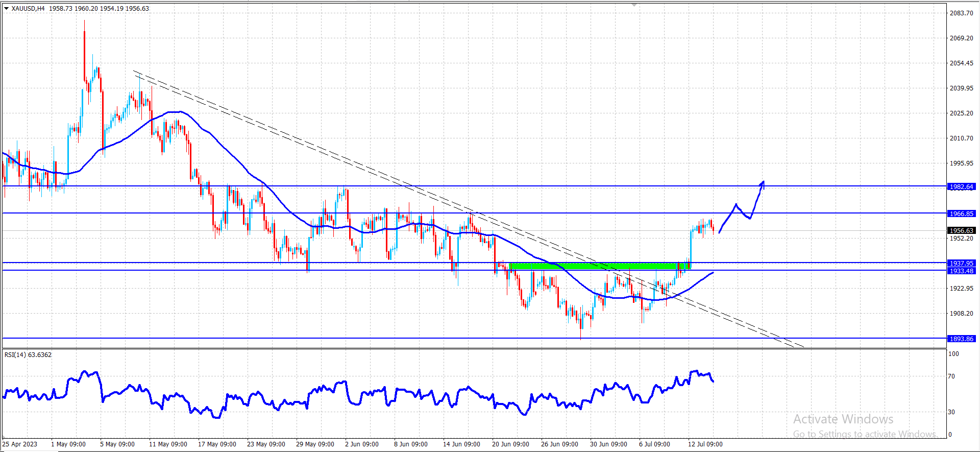Viewport: 980px width, 452px height.
Task: Select the 1966.85 horizontal line price label
Action: 962,213
